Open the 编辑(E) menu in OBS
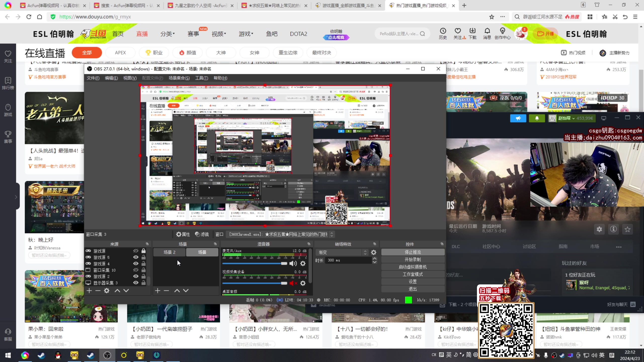The width and height of the screenshot is (644, 362). pyautogui.click(x=111, y=78)
